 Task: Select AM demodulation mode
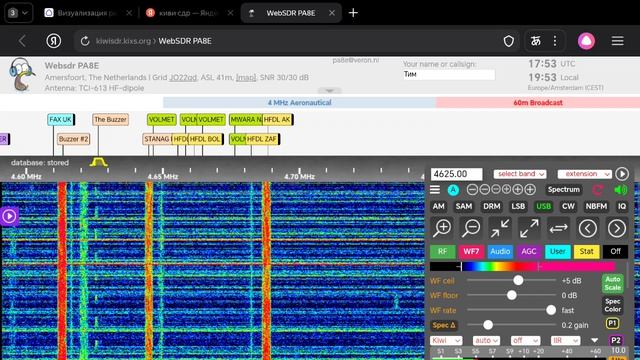(438, 207)
